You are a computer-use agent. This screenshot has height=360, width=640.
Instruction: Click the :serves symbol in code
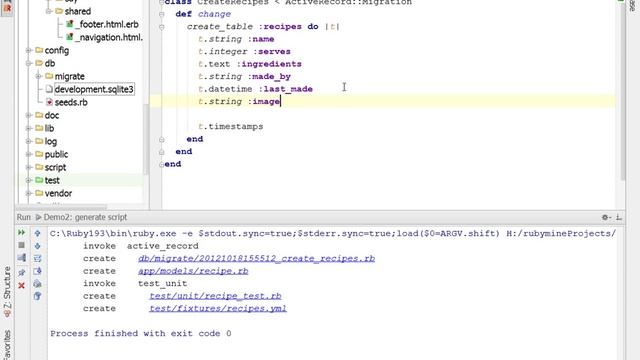272,52
